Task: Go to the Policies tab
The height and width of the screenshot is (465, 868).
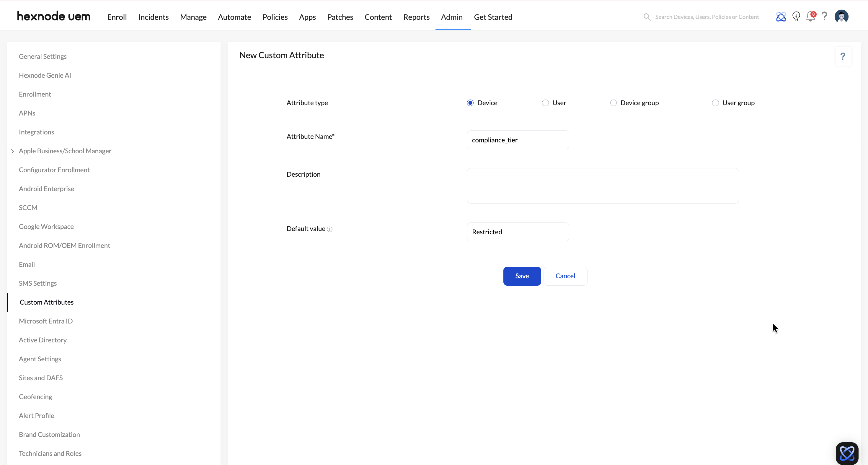Action: [275, 17]
